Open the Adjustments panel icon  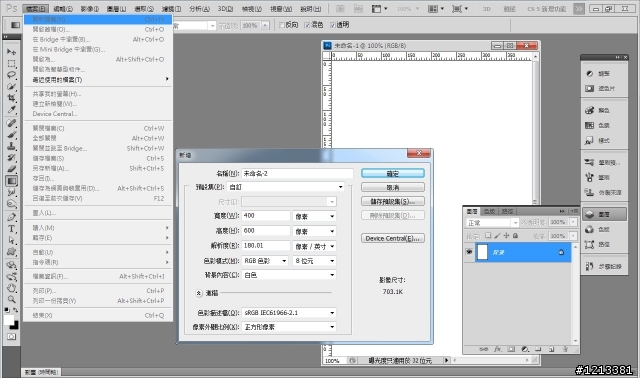coord(589,73)
